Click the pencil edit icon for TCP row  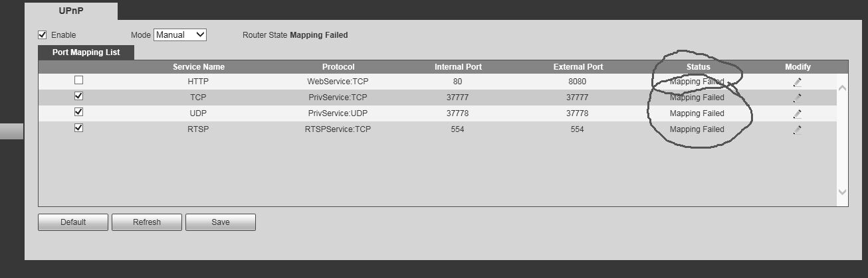(797, 98)
